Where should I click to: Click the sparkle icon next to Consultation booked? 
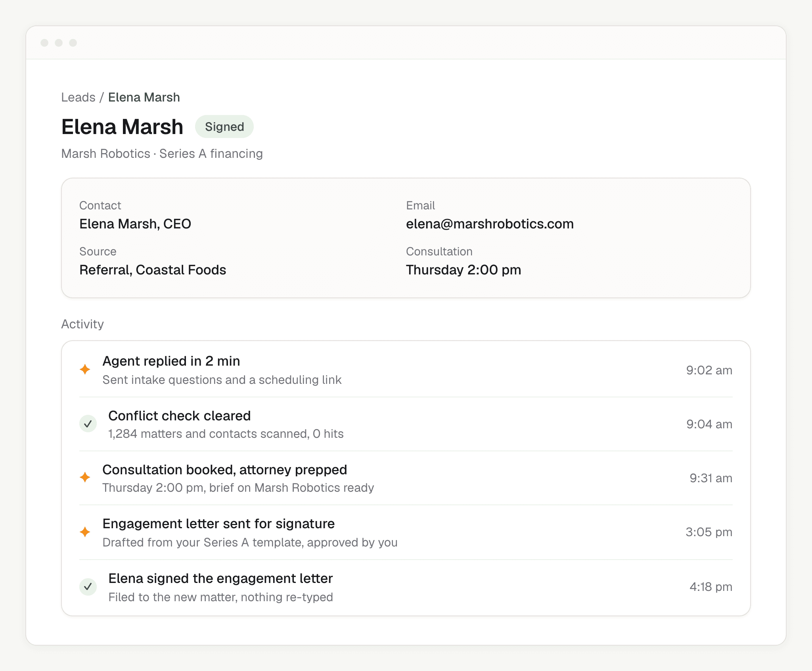click(x=85, y=477)
